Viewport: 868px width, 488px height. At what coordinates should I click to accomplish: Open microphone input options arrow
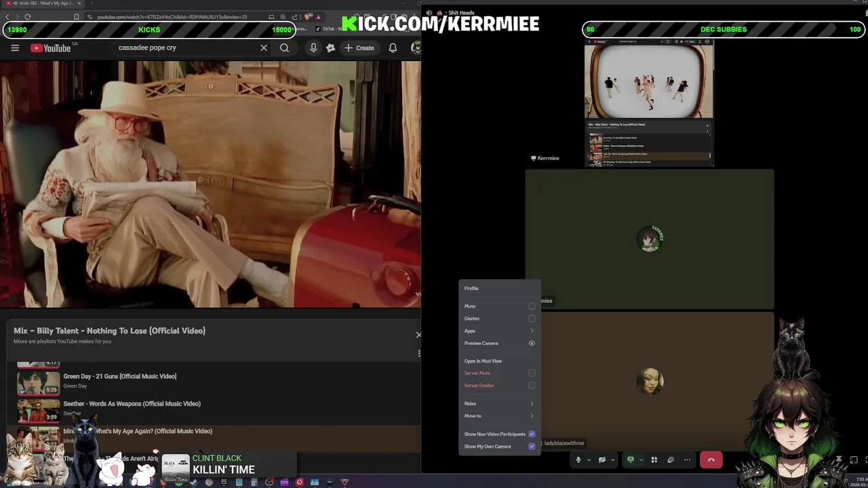pyautogui.click(x=589, y=460)
